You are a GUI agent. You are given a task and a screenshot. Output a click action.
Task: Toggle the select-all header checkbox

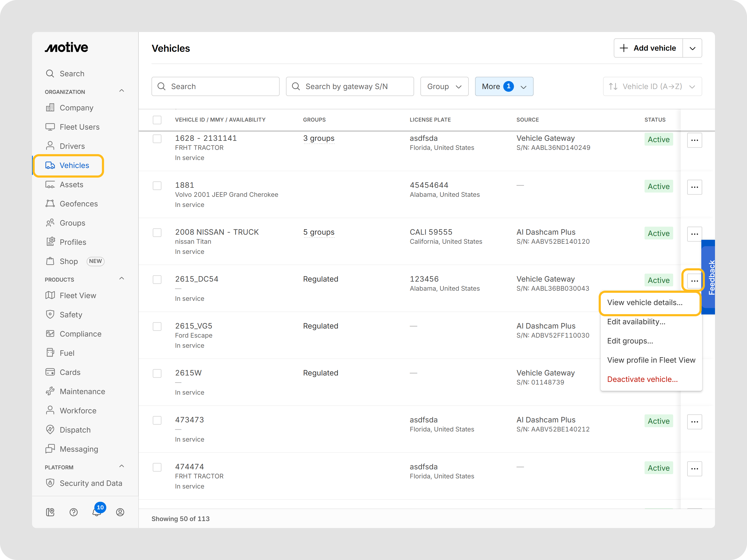[x=157, y=120]
